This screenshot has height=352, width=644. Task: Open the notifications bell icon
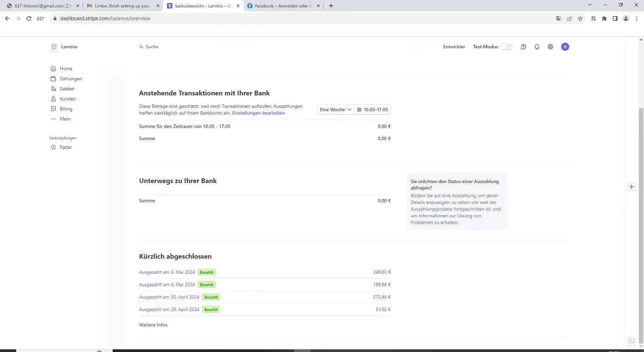tap(537, 47)
